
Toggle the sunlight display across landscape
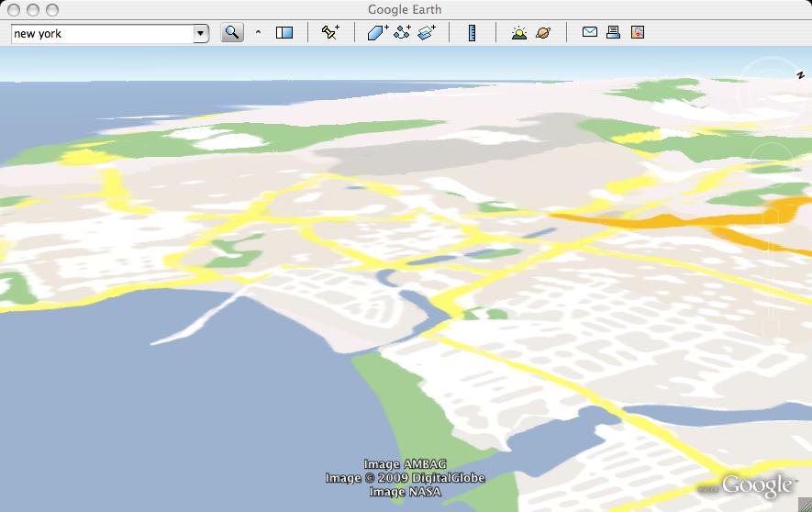point(519,33)
